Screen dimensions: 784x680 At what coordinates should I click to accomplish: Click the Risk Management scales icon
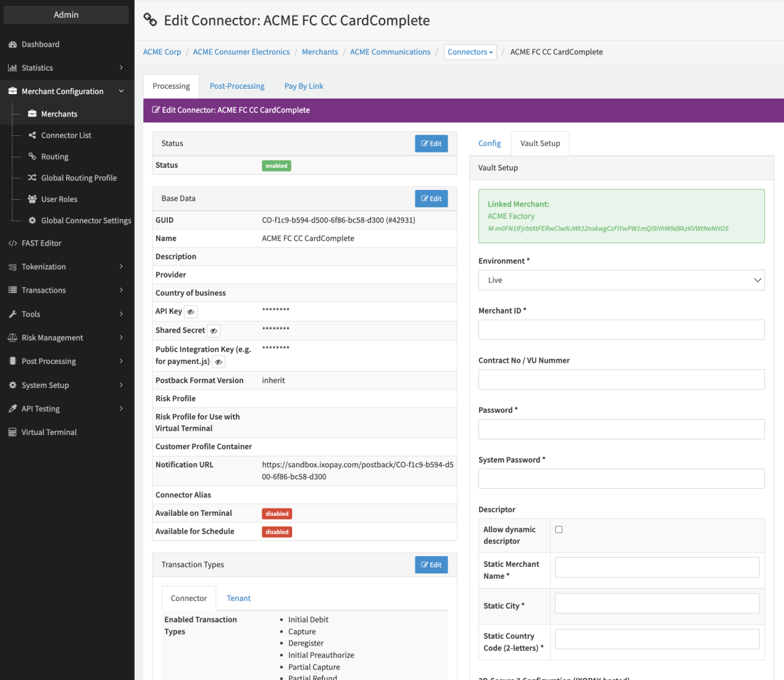tap(12, 338)
